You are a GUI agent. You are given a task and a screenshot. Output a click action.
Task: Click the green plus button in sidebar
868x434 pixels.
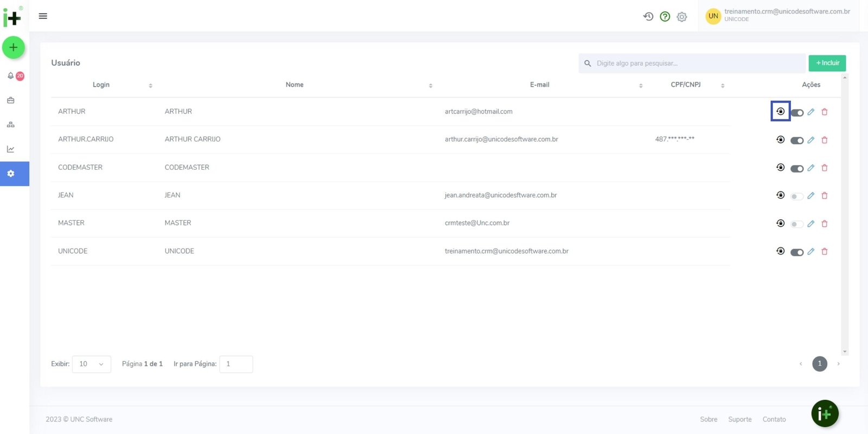tap(14, 48)
